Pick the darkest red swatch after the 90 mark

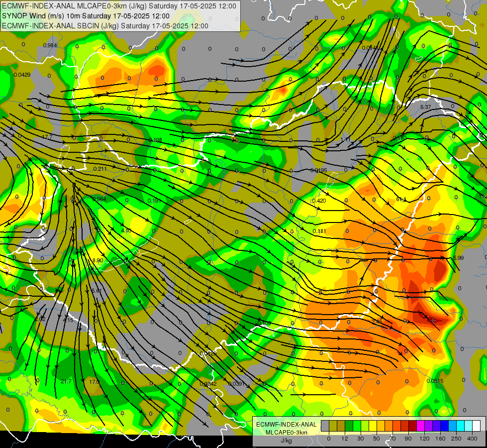pos(413,426)
